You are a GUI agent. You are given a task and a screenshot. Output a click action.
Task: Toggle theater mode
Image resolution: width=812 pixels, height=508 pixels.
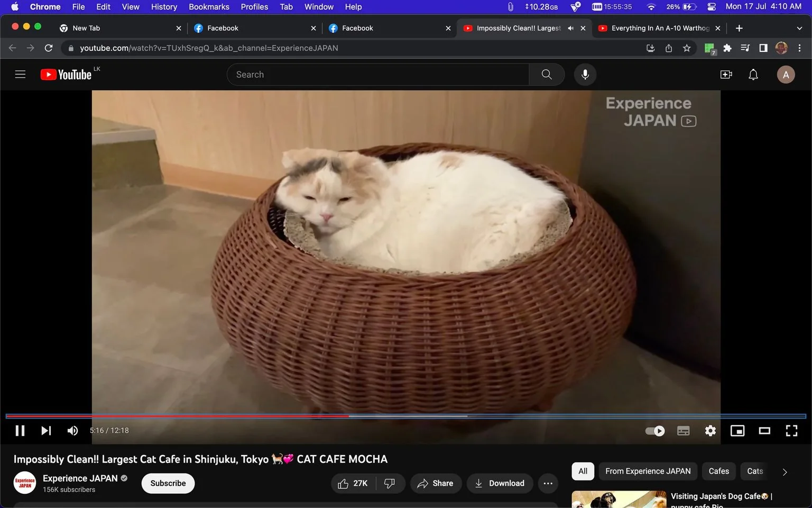(764, 431)
